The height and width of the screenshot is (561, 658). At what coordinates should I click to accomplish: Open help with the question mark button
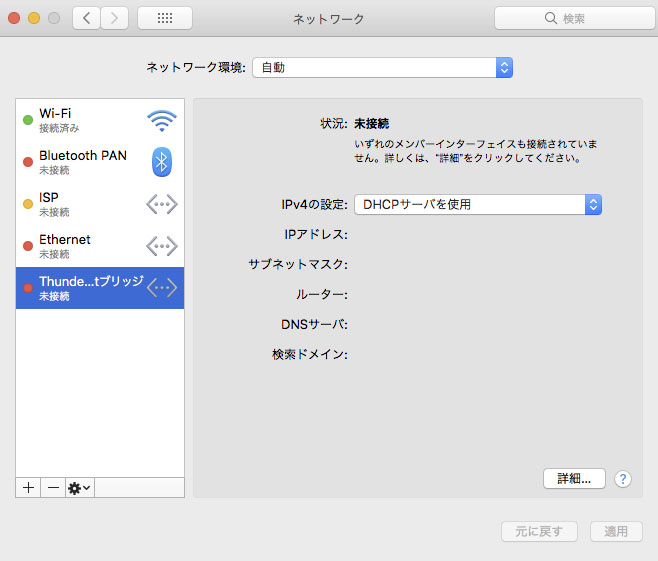[623, 479]
